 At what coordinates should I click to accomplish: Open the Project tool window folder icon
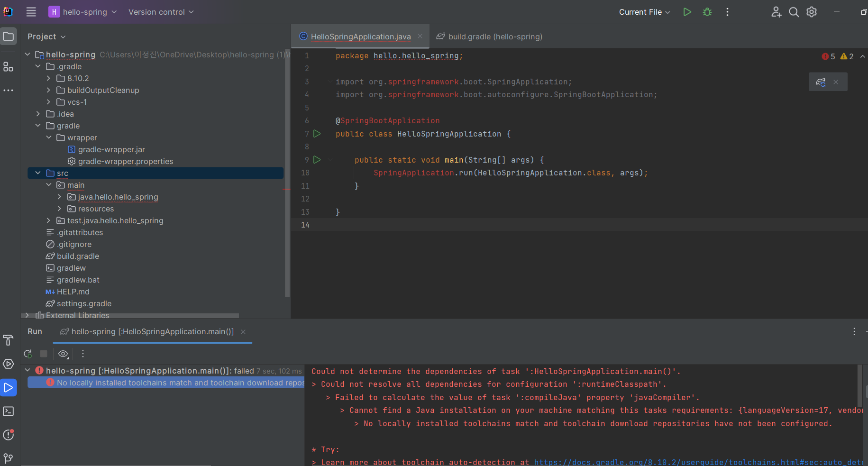pos(9,37)
